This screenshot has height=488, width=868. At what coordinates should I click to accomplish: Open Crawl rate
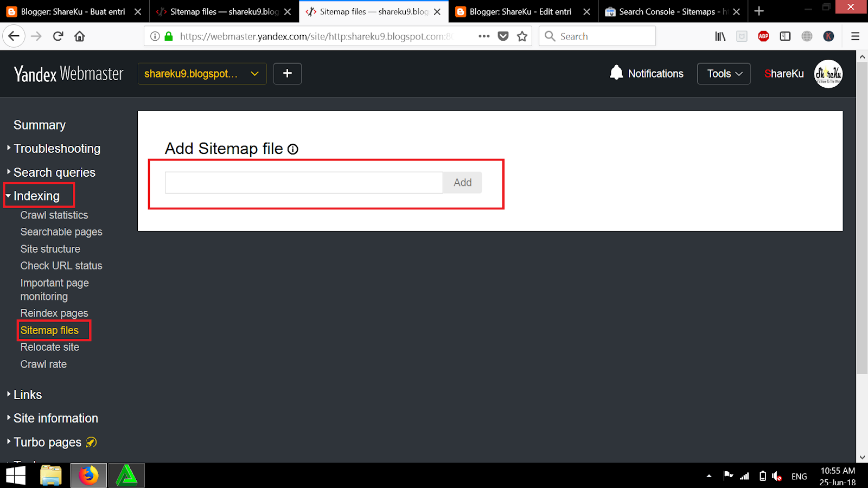[43, 364]
